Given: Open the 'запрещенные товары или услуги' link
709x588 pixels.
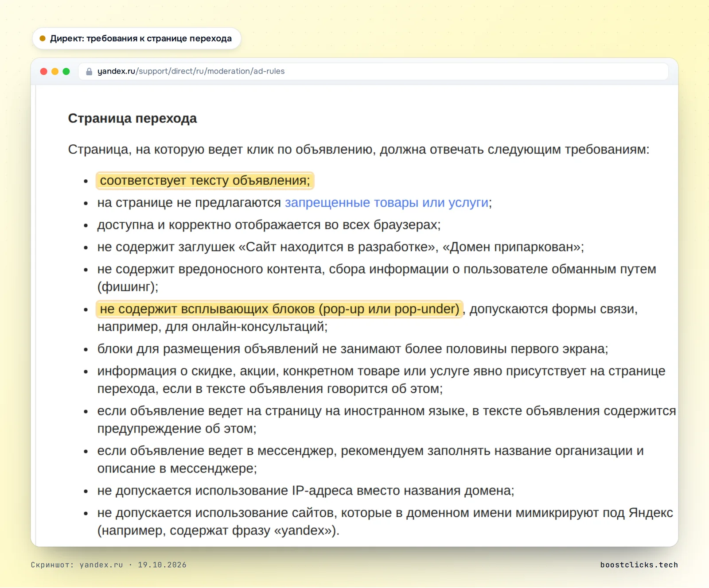Looking at the screenshot, I should (x=386, y=203).
